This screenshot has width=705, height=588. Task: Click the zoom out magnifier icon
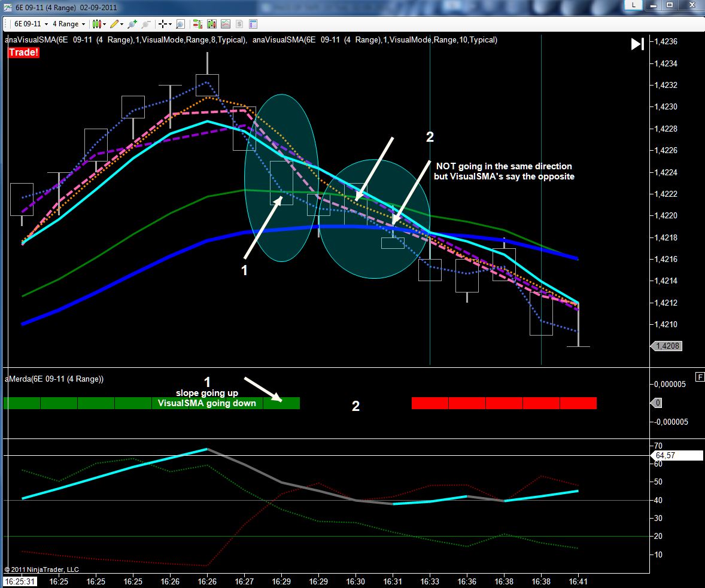(x=146, y=24)
